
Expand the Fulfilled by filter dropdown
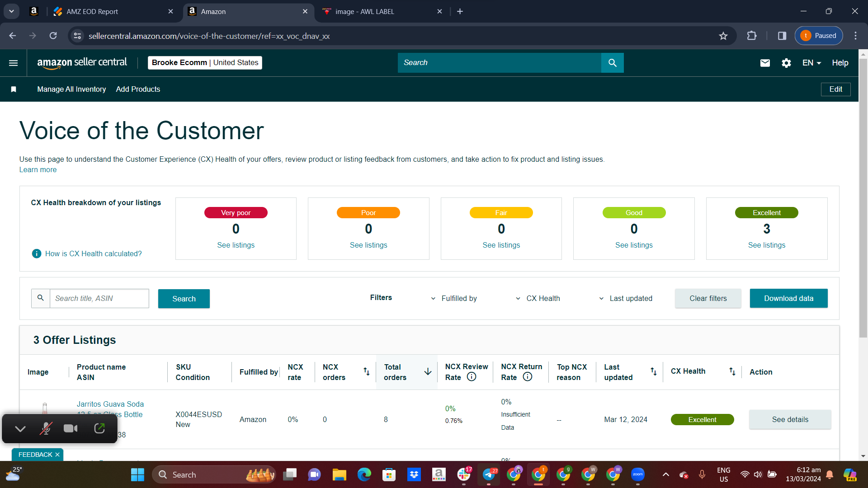pyautogui.click(x=454, y=298)
